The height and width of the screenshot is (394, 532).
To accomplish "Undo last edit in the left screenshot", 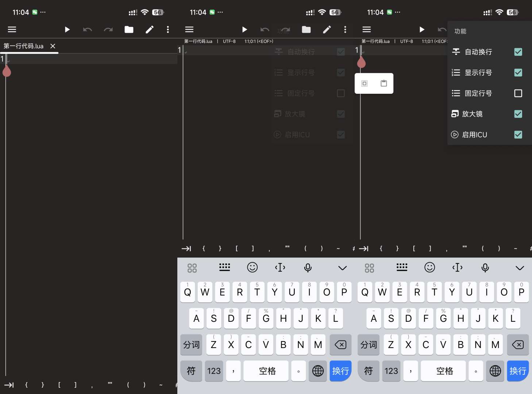I will click(88, 30).
